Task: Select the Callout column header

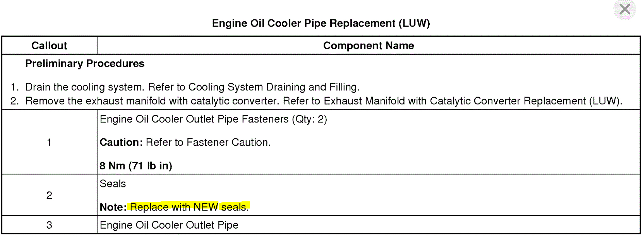Action: tap(49, 46)
